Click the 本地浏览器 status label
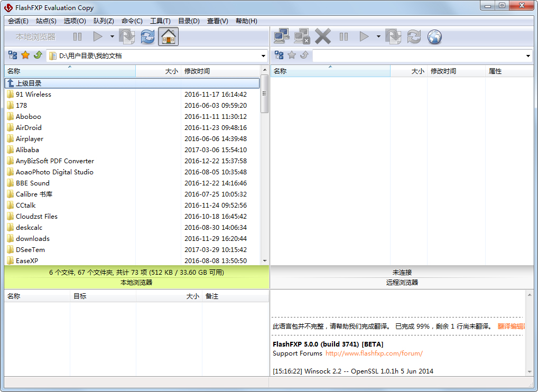The image size is (538, 392). (136, 282)
